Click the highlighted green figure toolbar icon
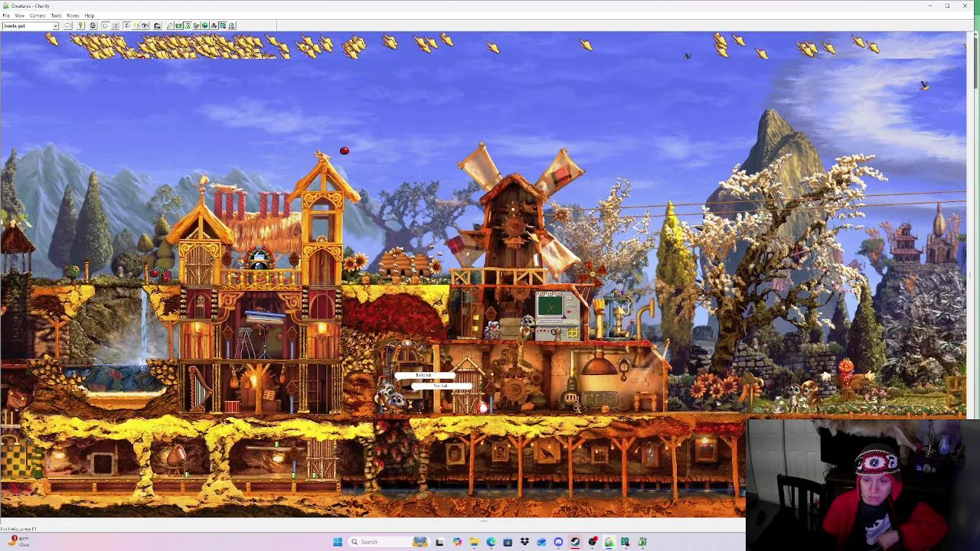 [188, 26]
